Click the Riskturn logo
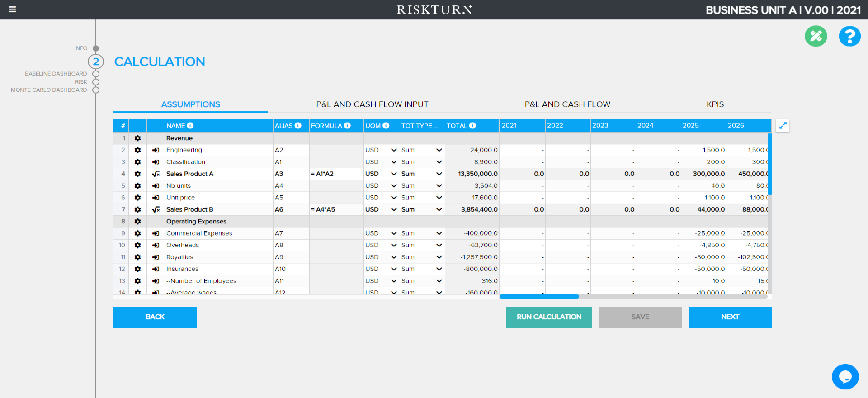 coord(434,9)
